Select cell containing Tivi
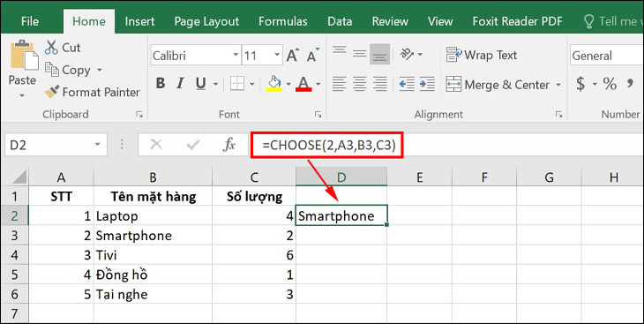The width and height of the screenshot is (644, 324). (153, 255)
